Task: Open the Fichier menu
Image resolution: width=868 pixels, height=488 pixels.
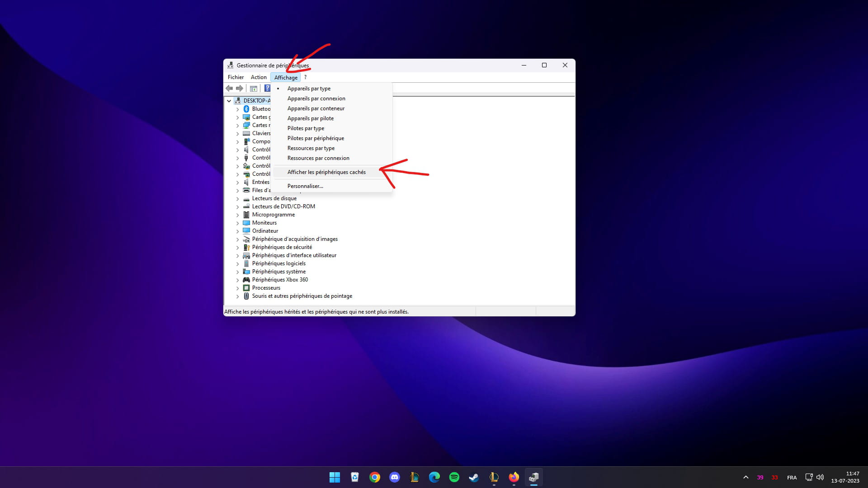Action: point(236,77)
